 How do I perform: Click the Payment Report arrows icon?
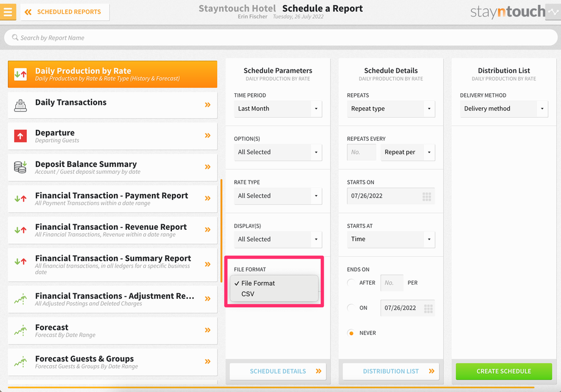tap(20, 199)
